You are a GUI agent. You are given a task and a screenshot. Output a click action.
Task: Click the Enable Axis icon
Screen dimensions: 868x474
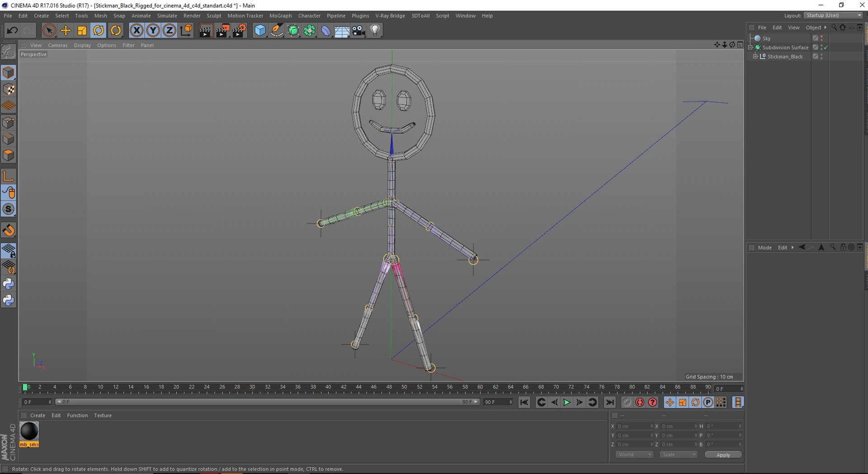9,176
